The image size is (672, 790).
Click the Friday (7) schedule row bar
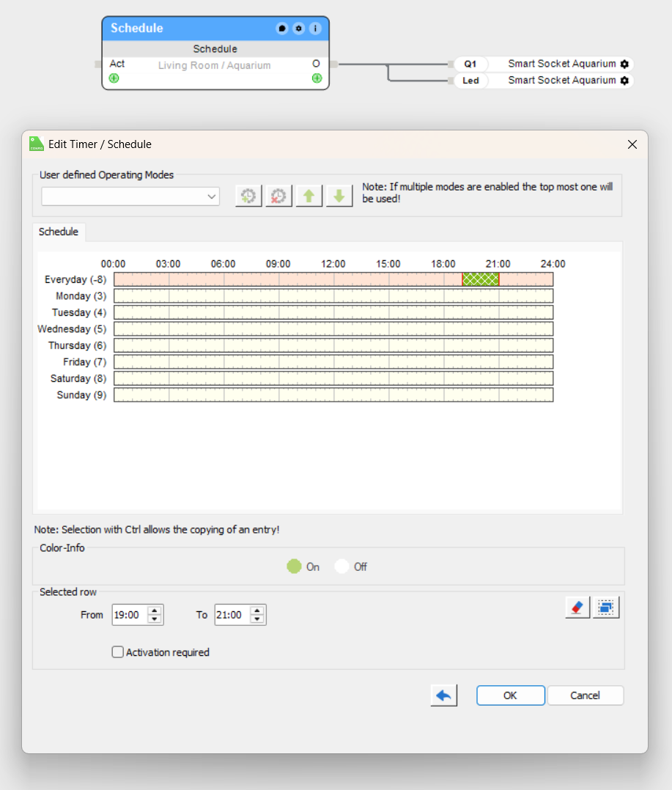pos(333,362)
